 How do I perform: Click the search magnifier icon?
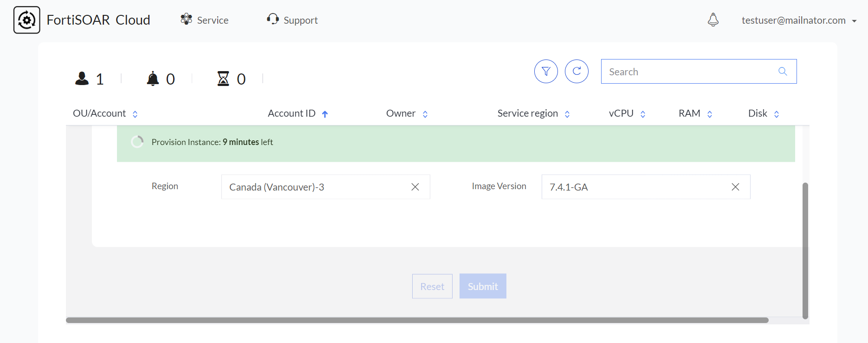pos(783,72)
